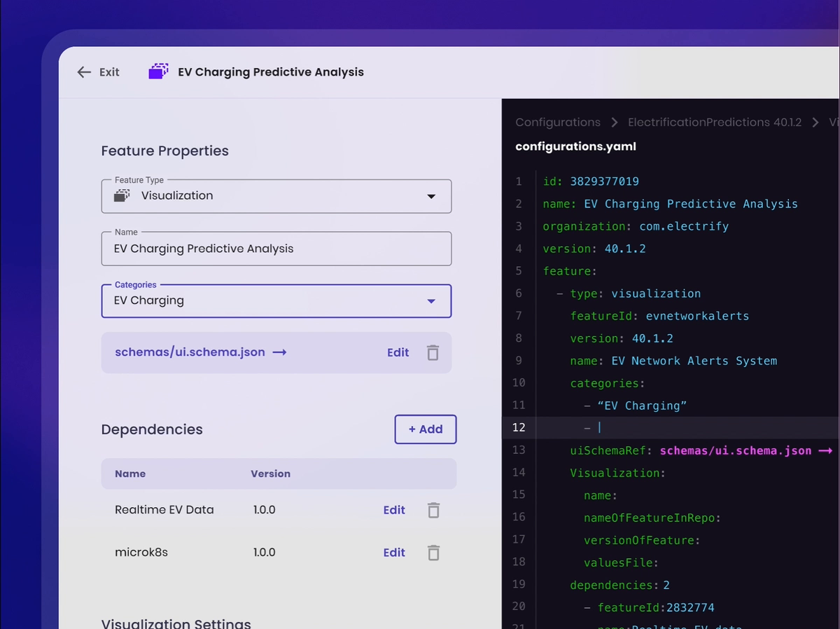Click code line nameOfFeatureInRepo:

652,518
